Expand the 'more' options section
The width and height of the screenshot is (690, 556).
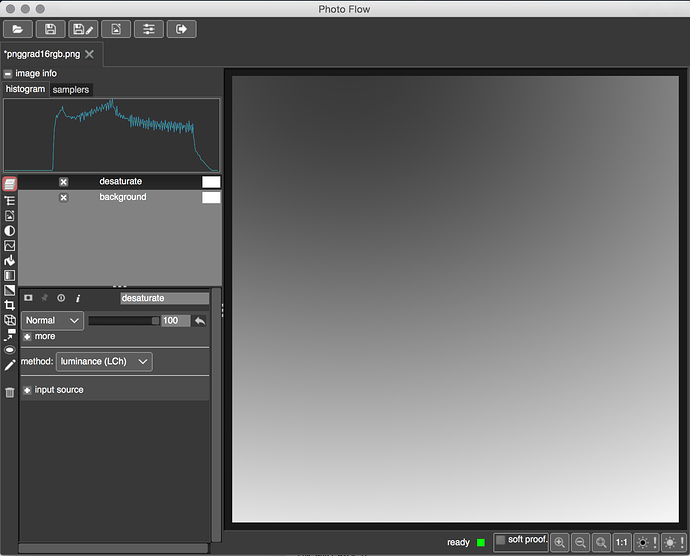27,337
